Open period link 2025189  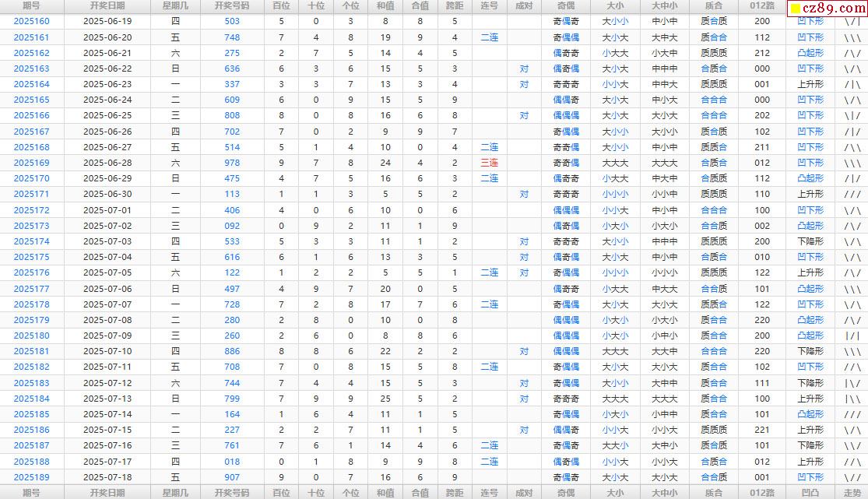[x=32, y=477]
